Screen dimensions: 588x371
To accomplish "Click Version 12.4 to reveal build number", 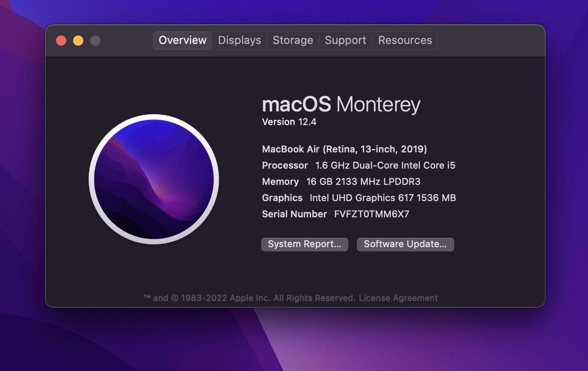I will pyautogui.click(x=289, y=122).
